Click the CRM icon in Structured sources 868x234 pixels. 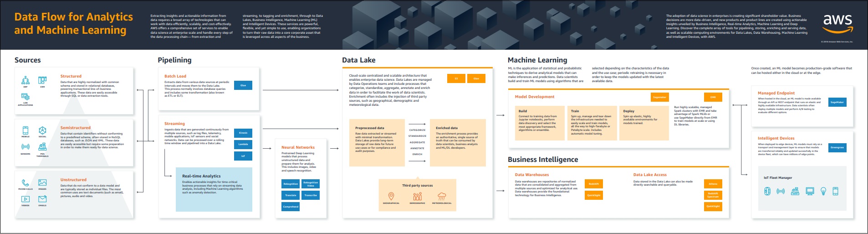[x=42, y=80]
